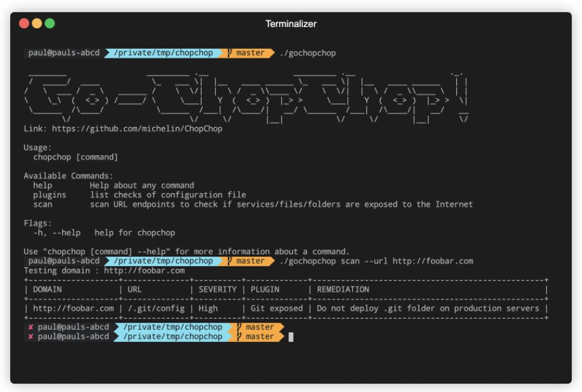Image resolution: width=582 pixels, height=392 pixels.
Task: Click the REMEDIATION column header
Action: click(x=343, y=289)
